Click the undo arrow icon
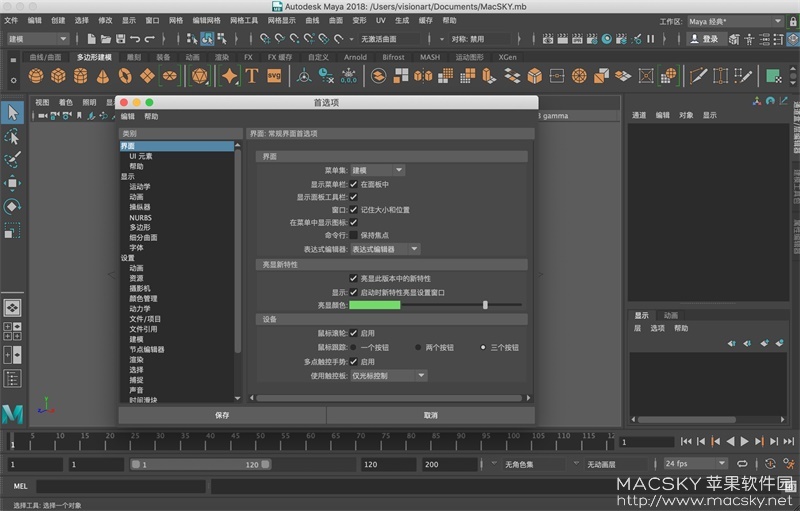 135,39
